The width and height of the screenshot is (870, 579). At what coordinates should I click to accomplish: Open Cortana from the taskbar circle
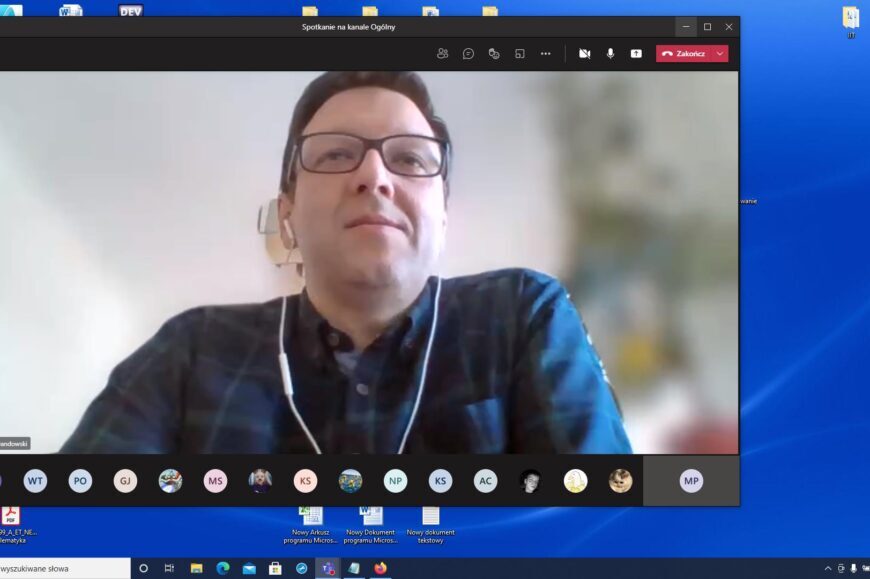(143, 568)
